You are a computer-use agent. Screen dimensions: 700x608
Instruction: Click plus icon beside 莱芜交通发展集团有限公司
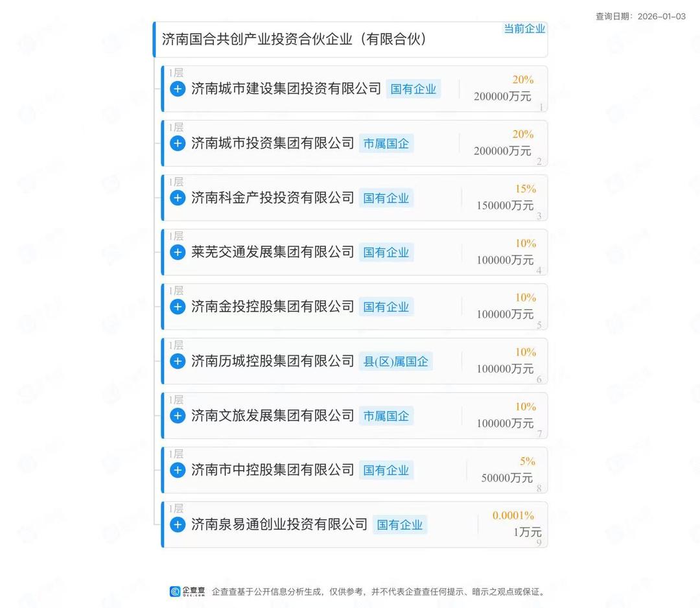(x=178, y=252)
